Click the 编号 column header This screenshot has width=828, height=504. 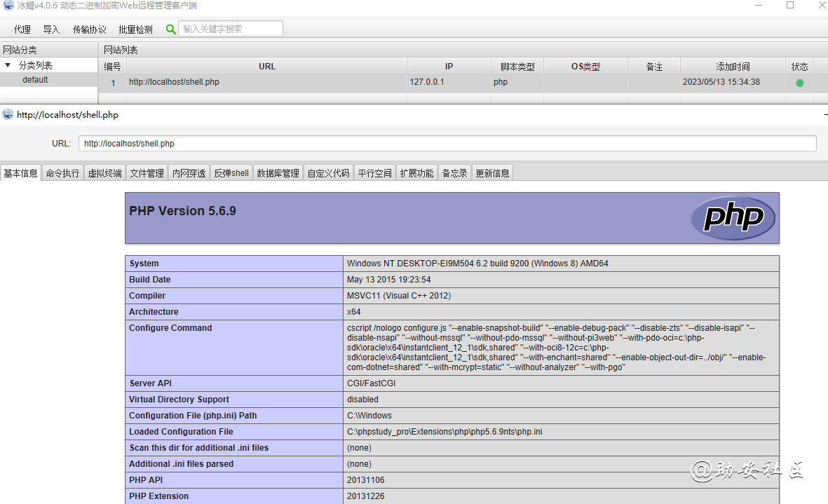pos(112,67)
